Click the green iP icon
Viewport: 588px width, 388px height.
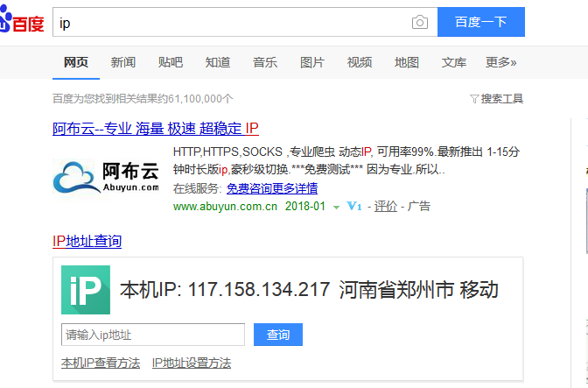pyautogui.click(x=86, y=290)
